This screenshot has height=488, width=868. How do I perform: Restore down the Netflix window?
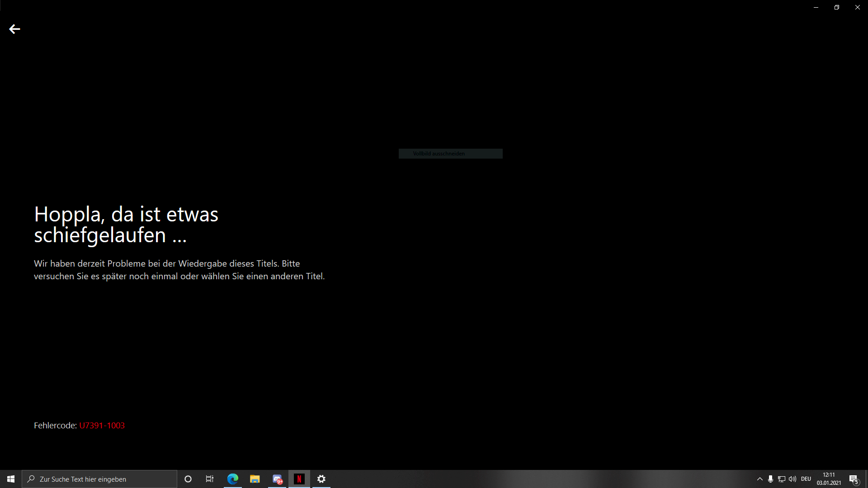[837, 7]
